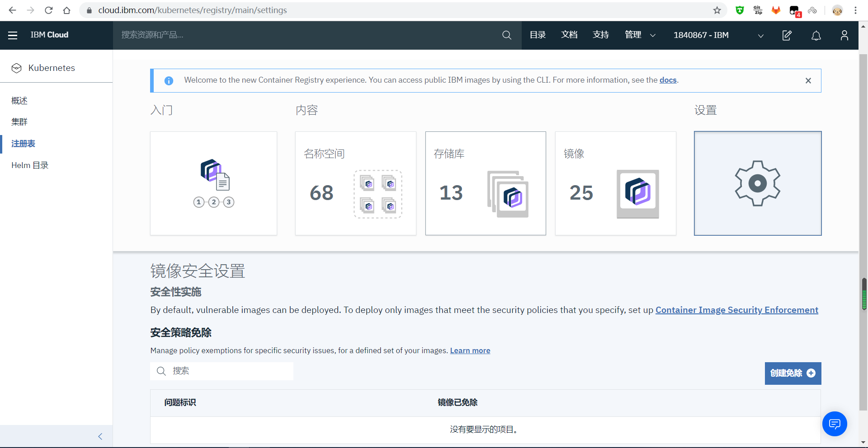Click the image icon in 镜像 card

click(x=637, y=194)
